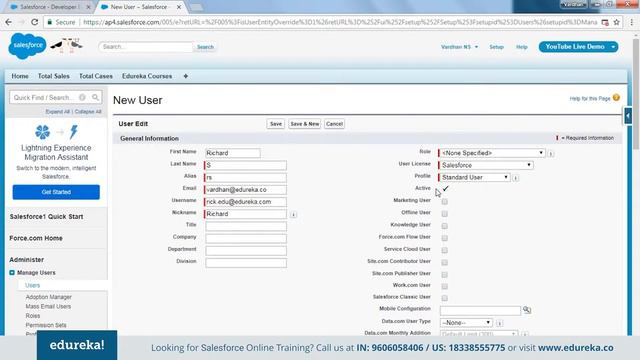Enable Salesforce Classic User checkbox

[444, 298]
